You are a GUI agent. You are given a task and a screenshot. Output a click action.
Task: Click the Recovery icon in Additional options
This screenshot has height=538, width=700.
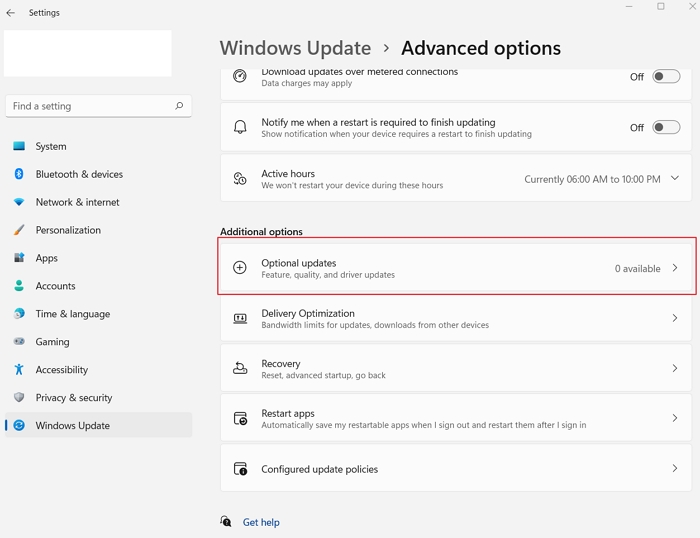point(240,368)
